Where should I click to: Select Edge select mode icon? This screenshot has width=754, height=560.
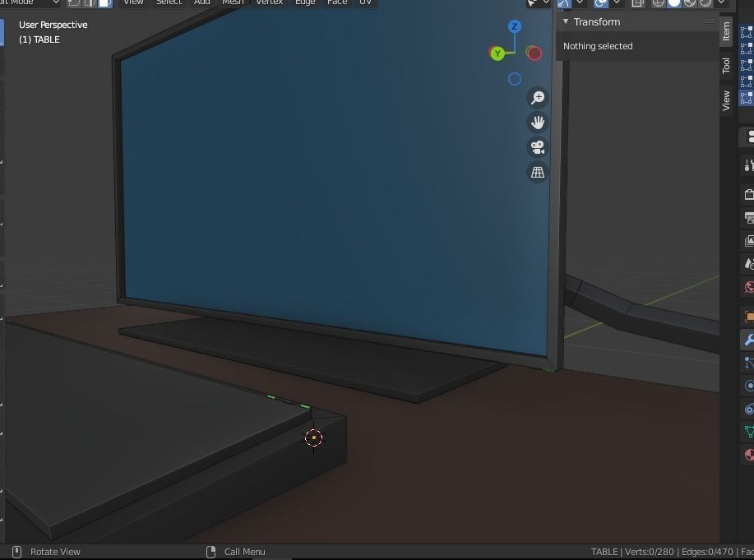[90, 2]
